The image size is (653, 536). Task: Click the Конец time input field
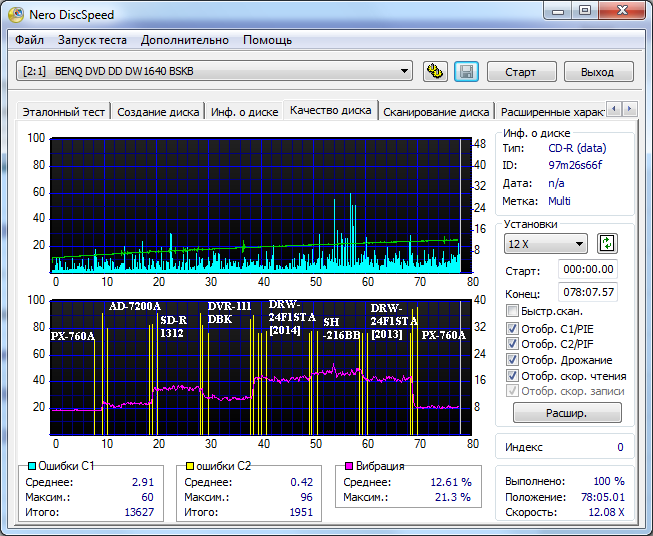point(588,292)
